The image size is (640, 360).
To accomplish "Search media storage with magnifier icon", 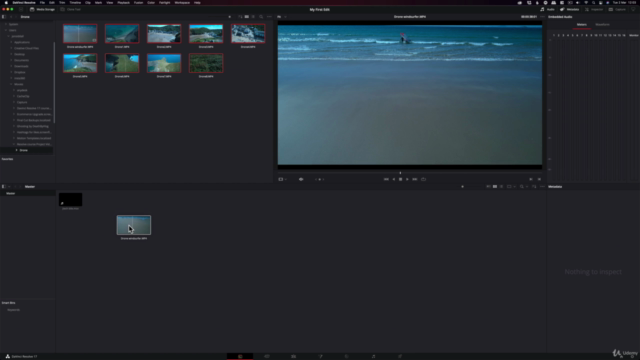I will [x=261, y=17].
